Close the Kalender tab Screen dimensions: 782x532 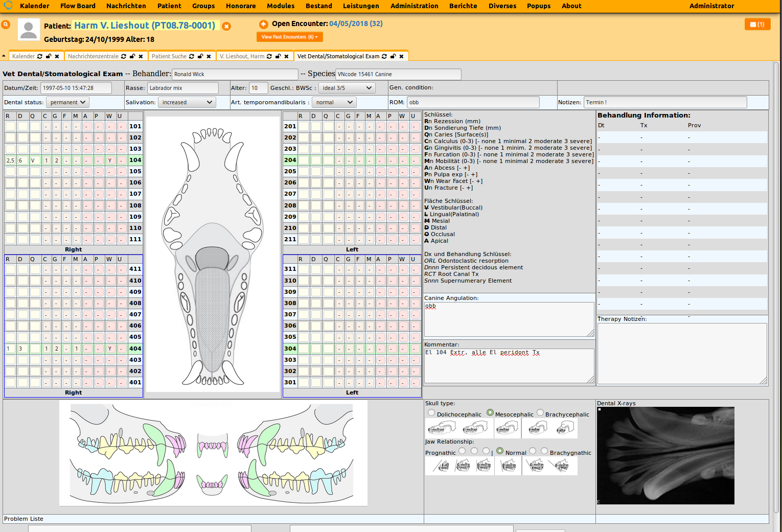point(57,56)
